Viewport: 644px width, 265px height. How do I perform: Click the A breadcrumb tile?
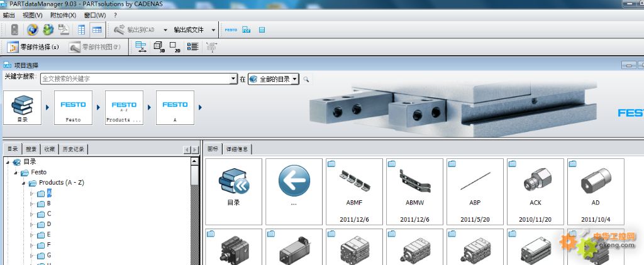click(175, 107)
